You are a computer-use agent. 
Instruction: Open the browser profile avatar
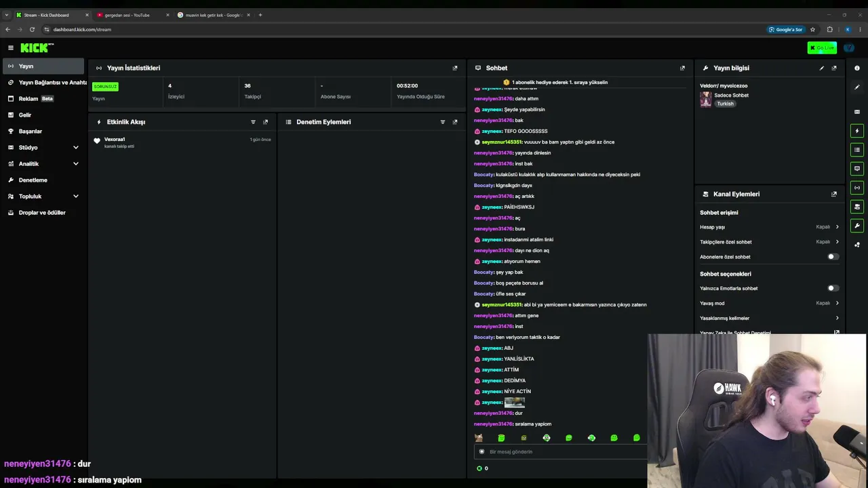[x=847, y=29]
